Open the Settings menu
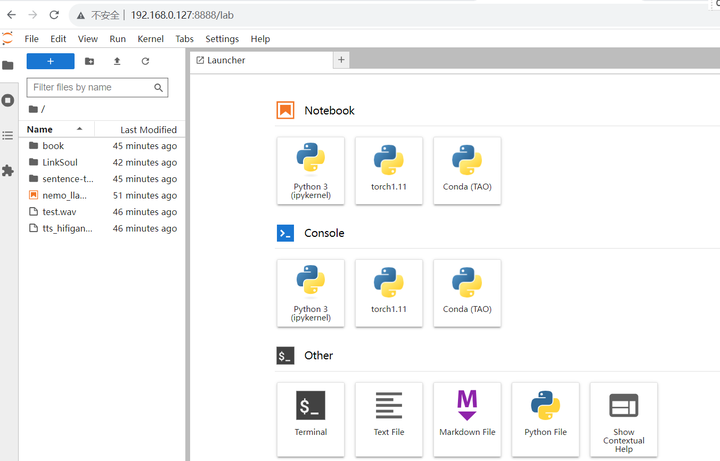 pyautogui.click(x=222, y=39)
